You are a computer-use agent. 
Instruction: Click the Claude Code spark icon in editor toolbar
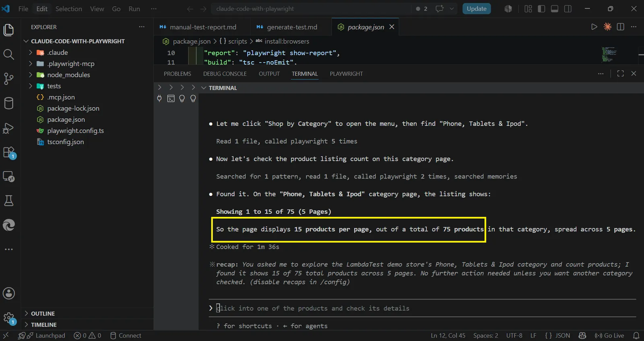607,27
